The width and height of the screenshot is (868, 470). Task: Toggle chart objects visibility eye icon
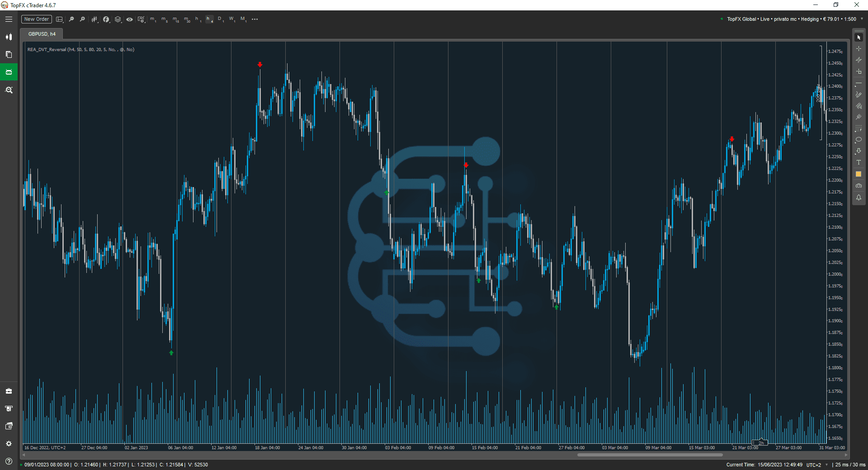click(x=129, y=19)
